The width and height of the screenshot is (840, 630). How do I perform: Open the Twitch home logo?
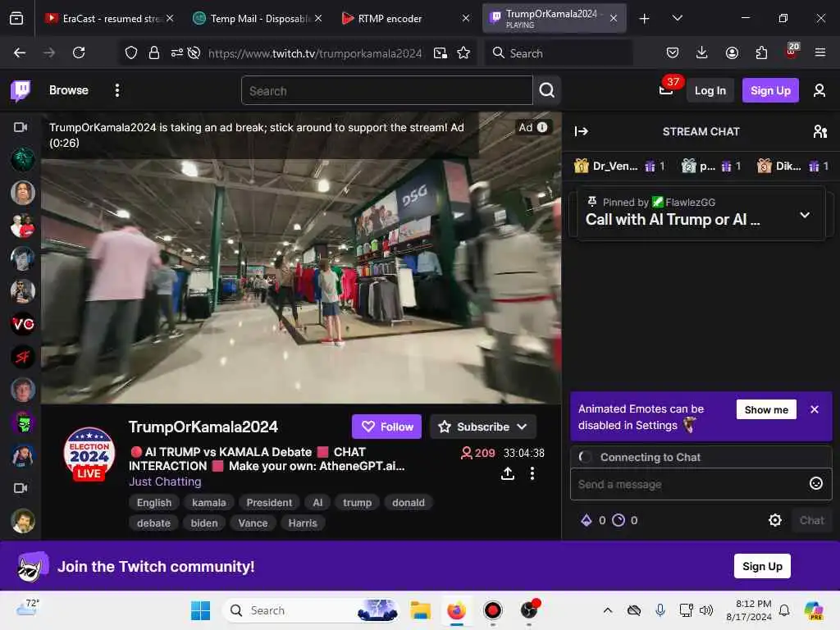[21, 90]
